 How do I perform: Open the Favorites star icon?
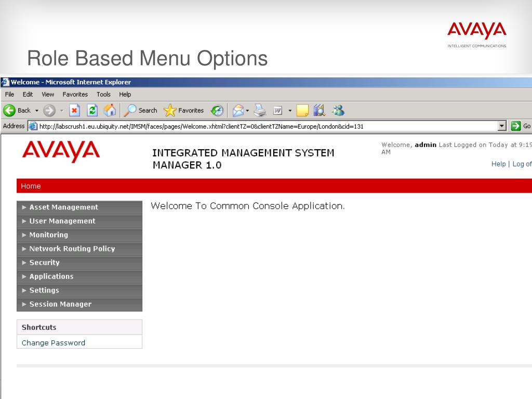tap(170, 110)
